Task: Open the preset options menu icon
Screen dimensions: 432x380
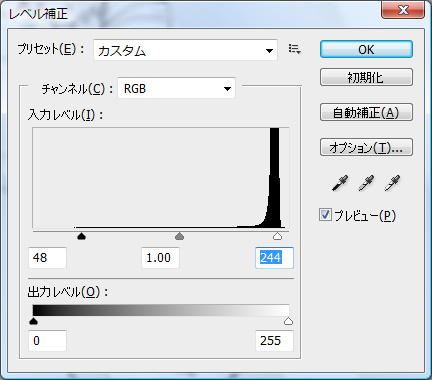Action: point(295,49)
